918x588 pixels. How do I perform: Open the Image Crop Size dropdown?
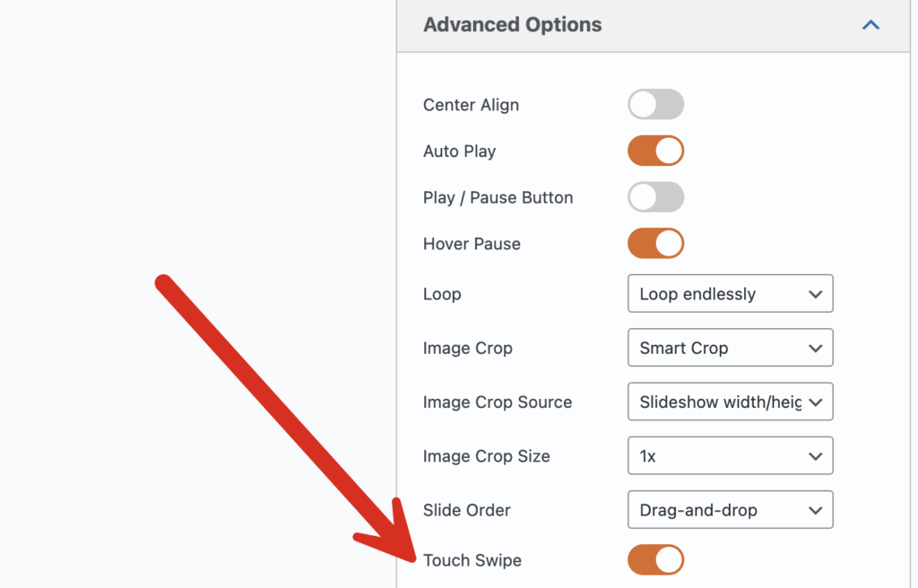point(730,456)
